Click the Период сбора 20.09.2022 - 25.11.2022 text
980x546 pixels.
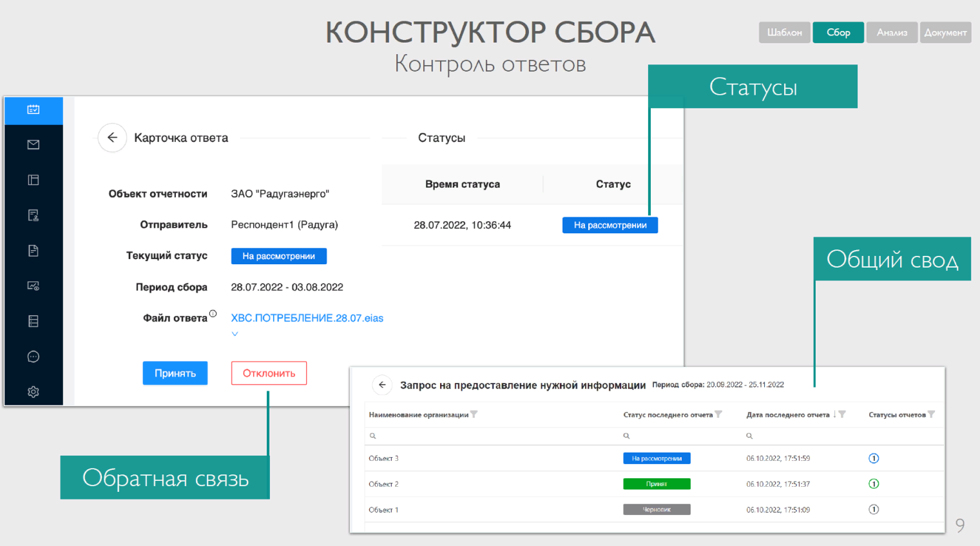(x=718, y=385)
